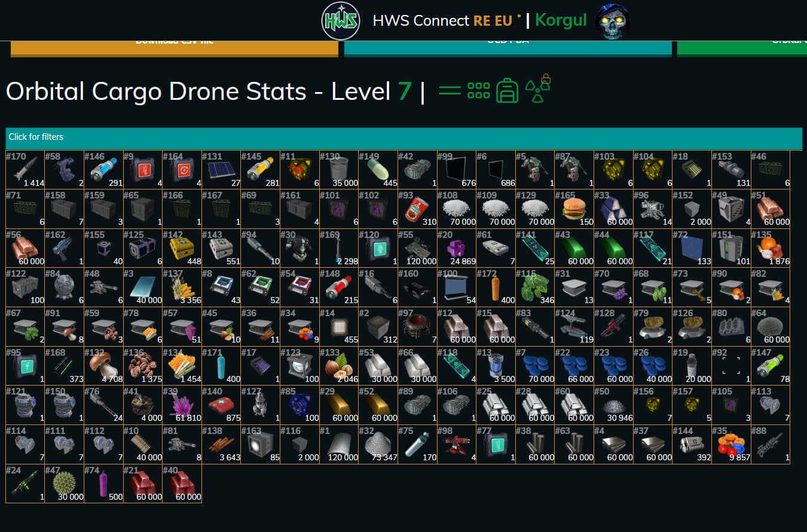Switch to grid view icon
The image size is (807, 532).
478,91
